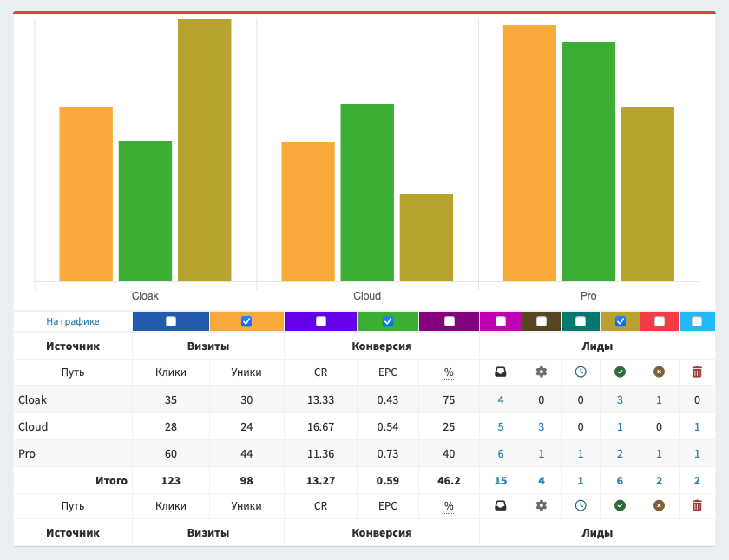Click the trash icon in footer row
729x560 pixels.
tap(697, 505)
